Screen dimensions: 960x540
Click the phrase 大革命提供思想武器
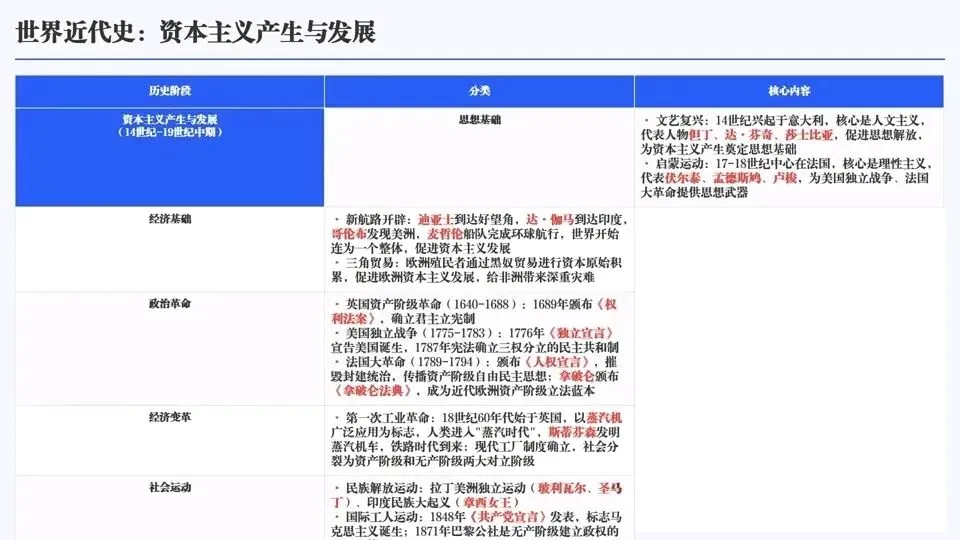point(695,192)
